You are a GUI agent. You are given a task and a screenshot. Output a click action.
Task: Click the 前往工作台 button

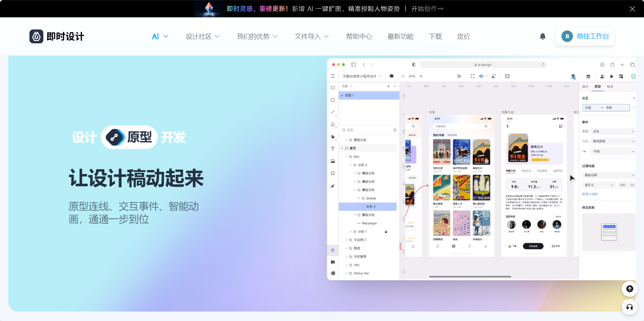(585, 36)
